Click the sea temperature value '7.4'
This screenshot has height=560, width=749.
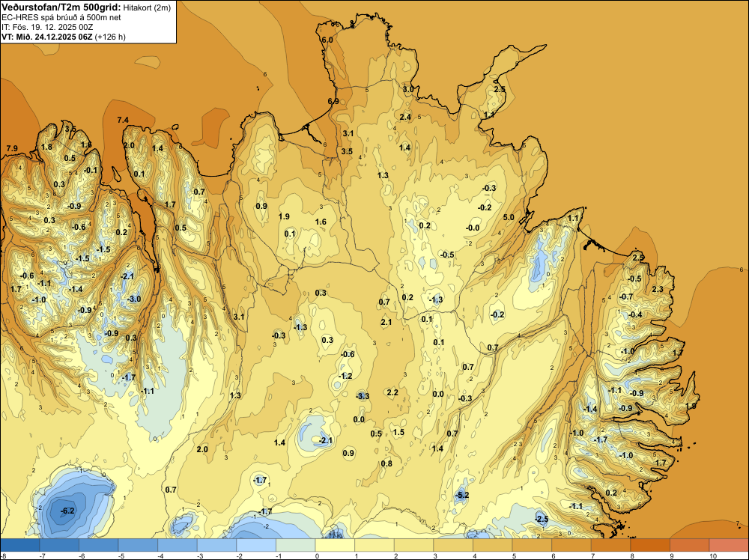click(x=123, y=120)
